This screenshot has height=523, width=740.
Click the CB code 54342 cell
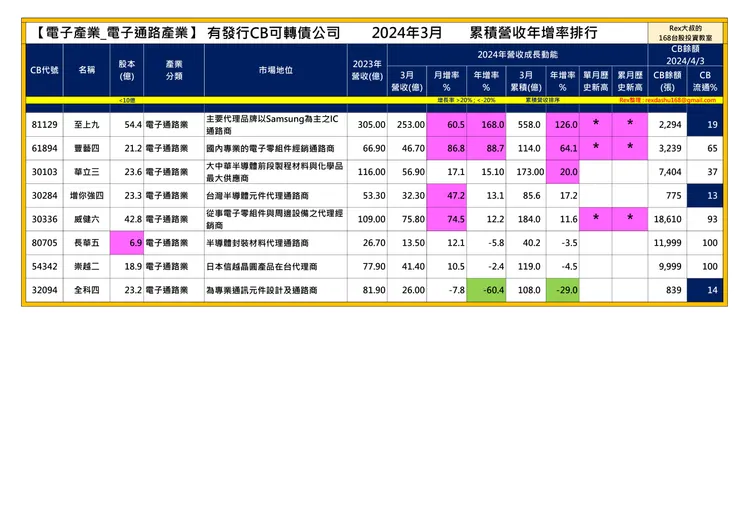[x=44, y=266]
